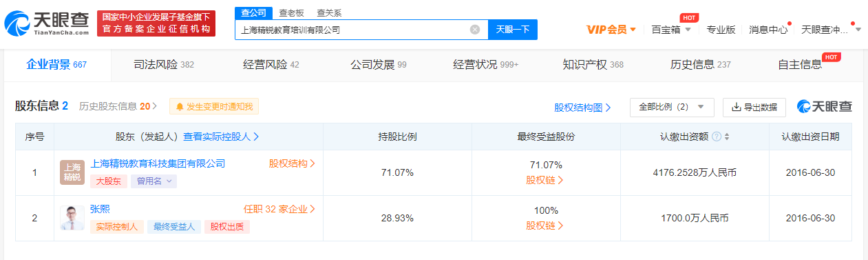This screenshot has height=260, width=868.
Task: Clear the search box with the X icon
Action: 475,30
